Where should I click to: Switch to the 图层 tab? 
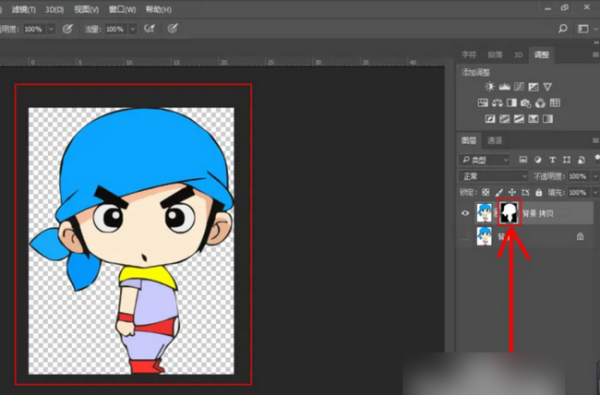469,140
